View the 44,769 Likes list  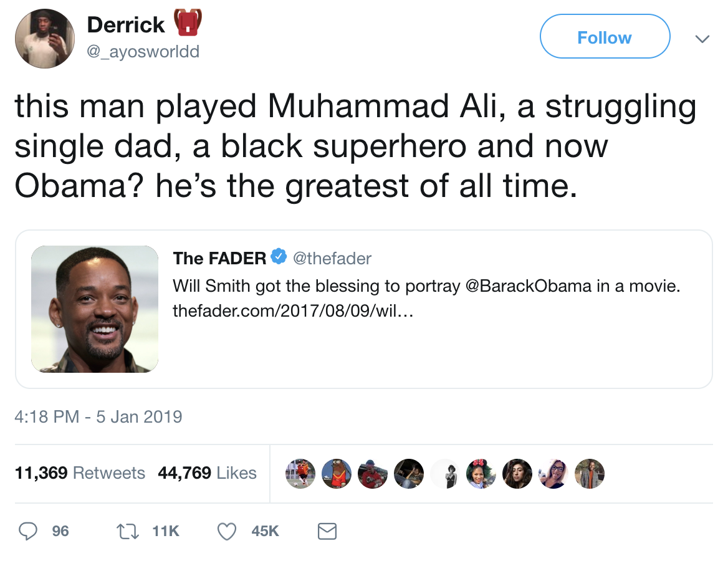[207, 473]
